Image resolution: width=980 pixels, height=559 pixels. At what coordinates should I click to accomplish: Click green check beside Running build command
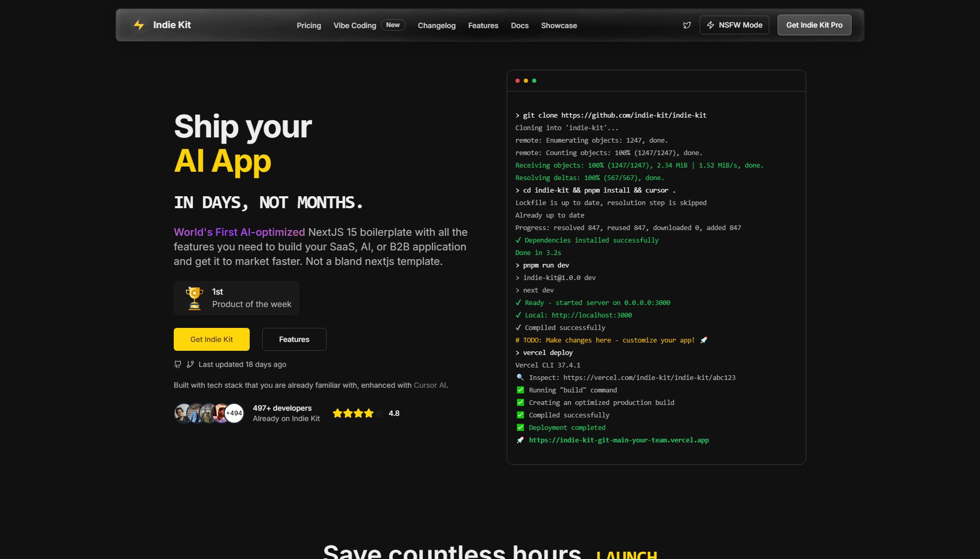520,390
